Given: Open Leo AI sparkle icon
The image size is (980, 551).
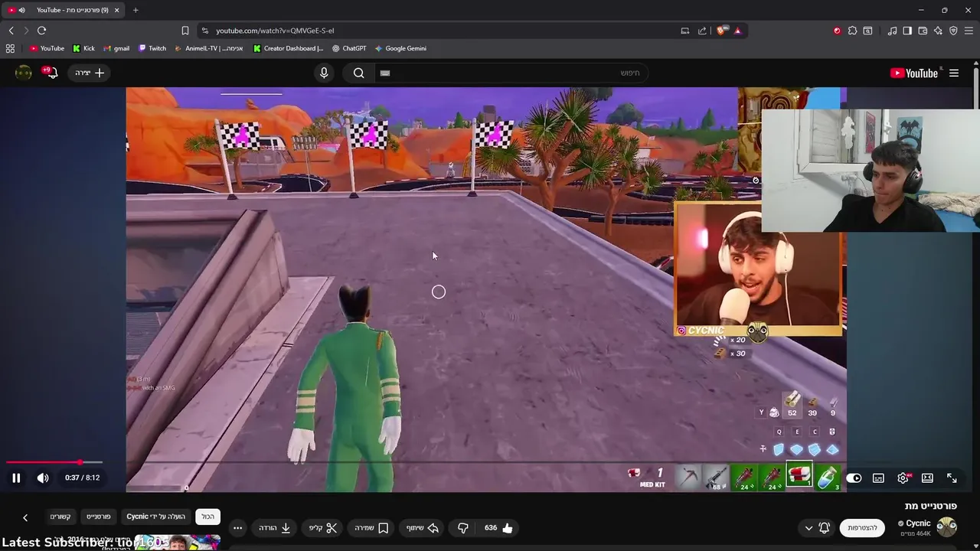Looking at the screenshot, I should pyautogui.click(x=938, y=31).
